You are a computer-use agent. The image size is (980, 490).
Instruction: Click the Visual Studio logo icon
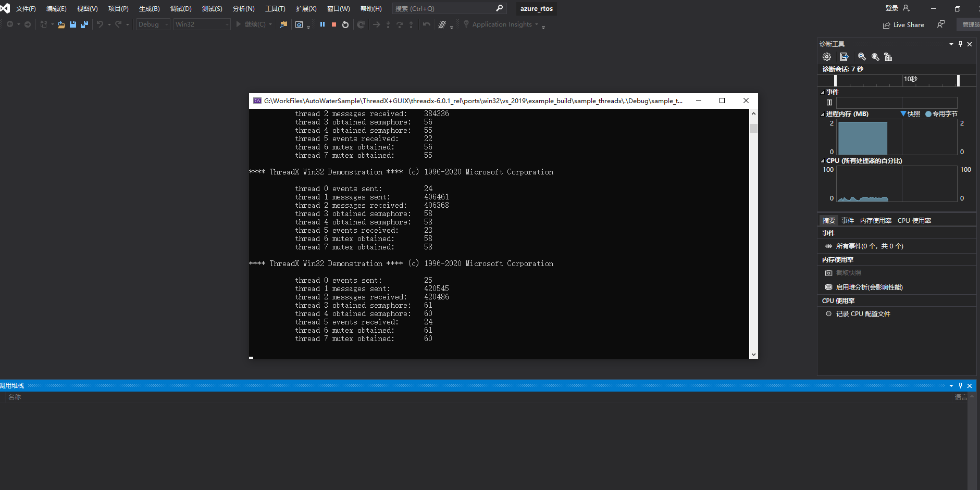[5, 8]
